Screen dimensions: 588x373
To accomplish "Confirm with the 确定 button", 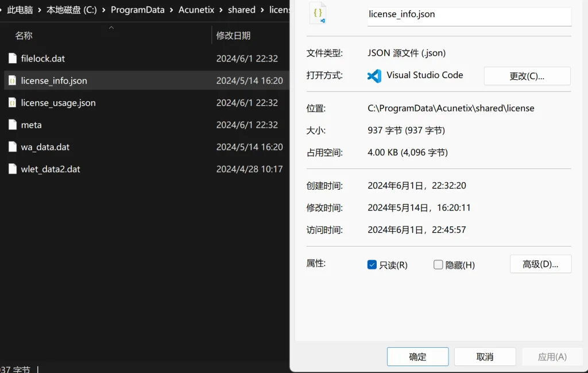I will coord(417,356).
